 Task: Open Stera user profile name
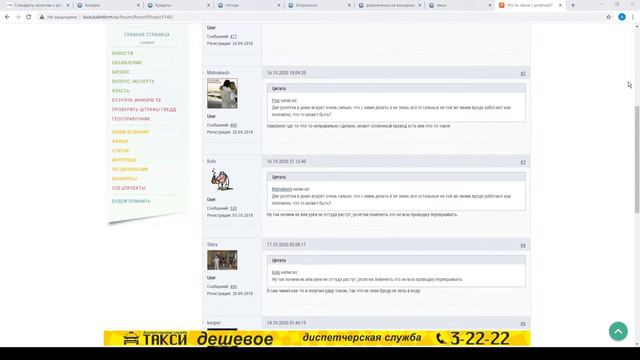click(212, 245)
